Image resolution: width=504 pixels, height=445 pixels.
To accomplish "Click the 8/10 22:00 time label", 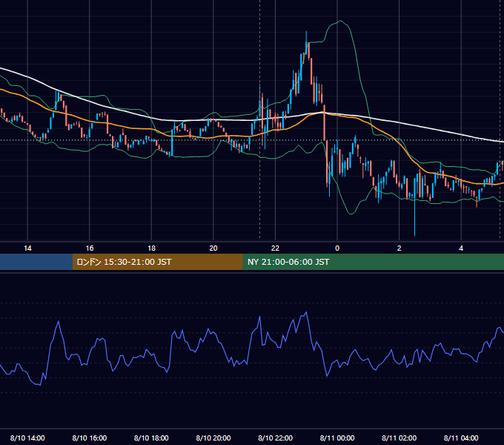I will click(x=276, y=438).
